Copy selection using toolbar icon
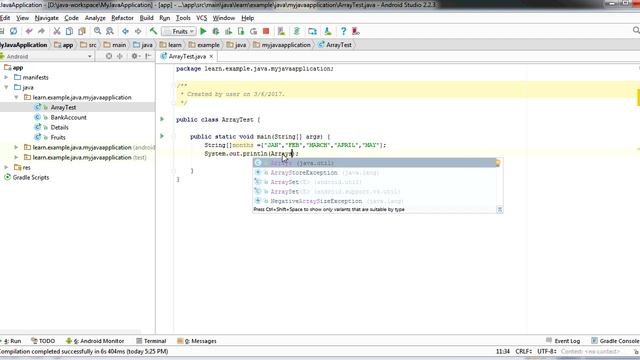The width and height of the screenshot is (640, 360). [69, 31]
